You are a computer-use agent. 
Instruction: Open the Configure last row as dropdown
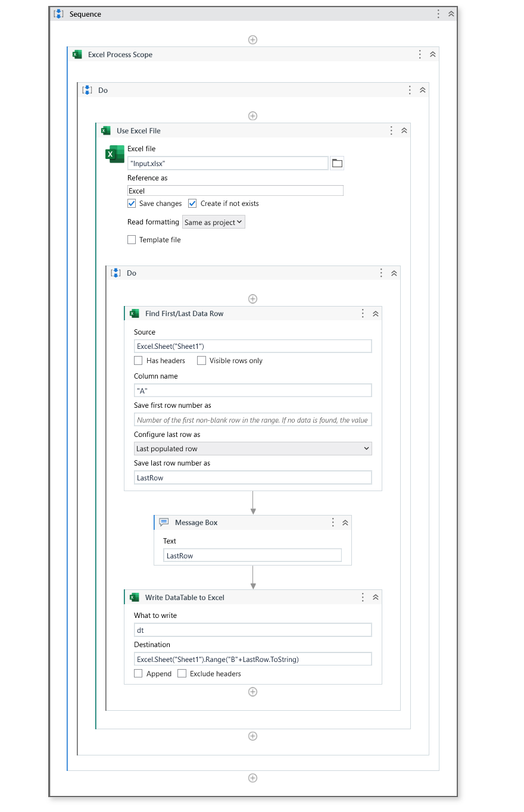point(253,449)
